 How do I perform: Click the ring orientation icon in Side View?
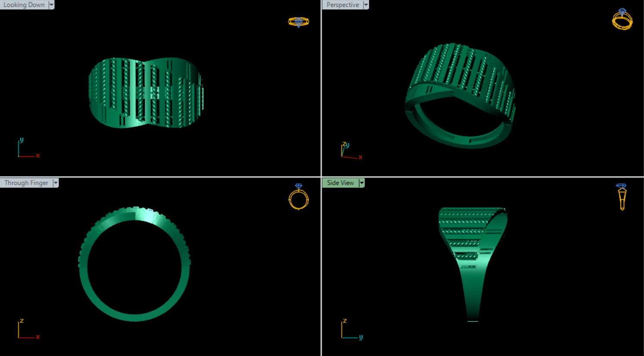tap(622, 197)
